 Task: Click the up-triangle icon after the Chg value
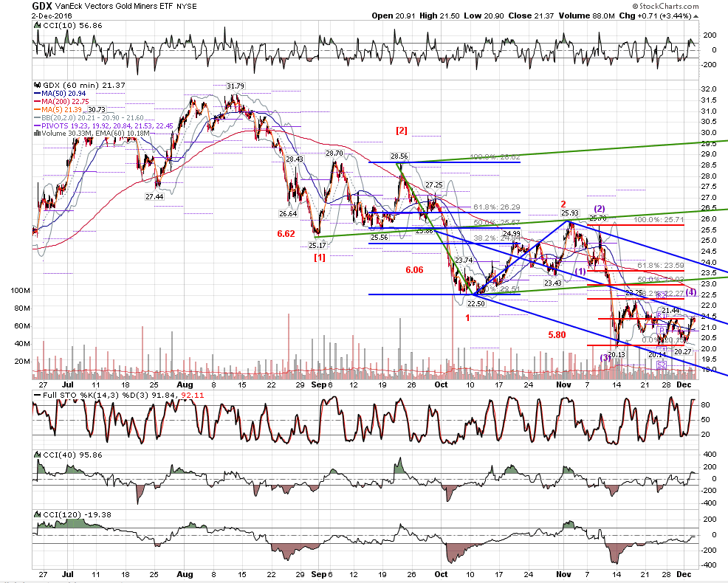(696, 15)
